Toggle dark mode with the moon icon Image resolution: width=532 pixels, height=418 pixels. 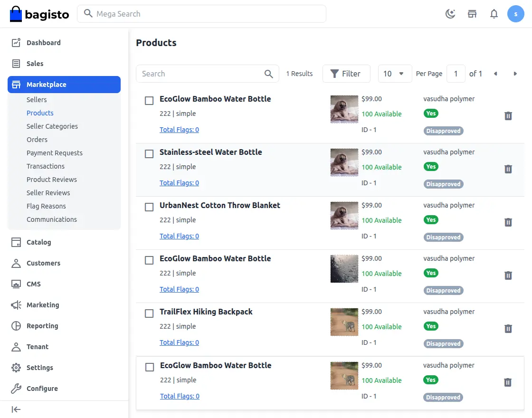tap(450, 14)
